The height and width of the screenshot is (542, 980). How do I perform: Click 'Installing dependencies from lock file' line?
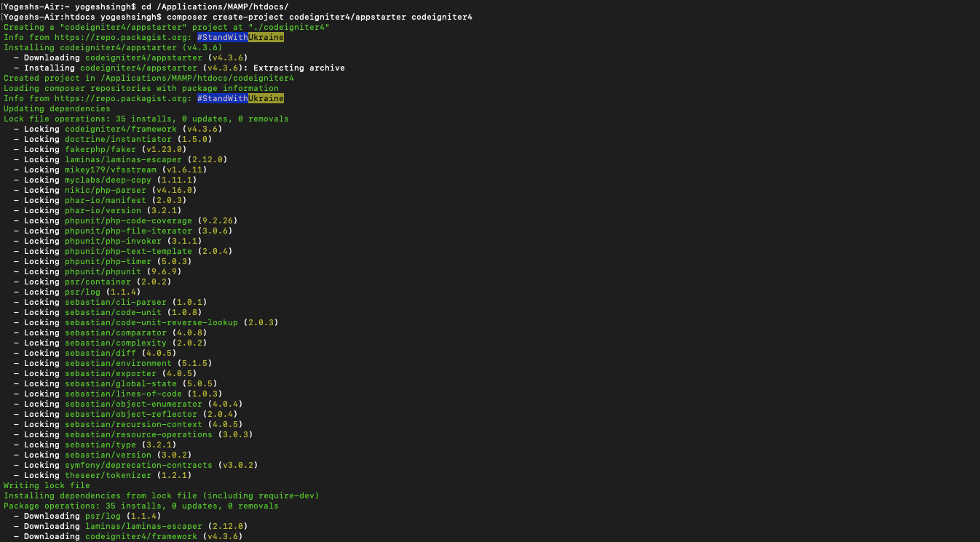click(162, 495)
